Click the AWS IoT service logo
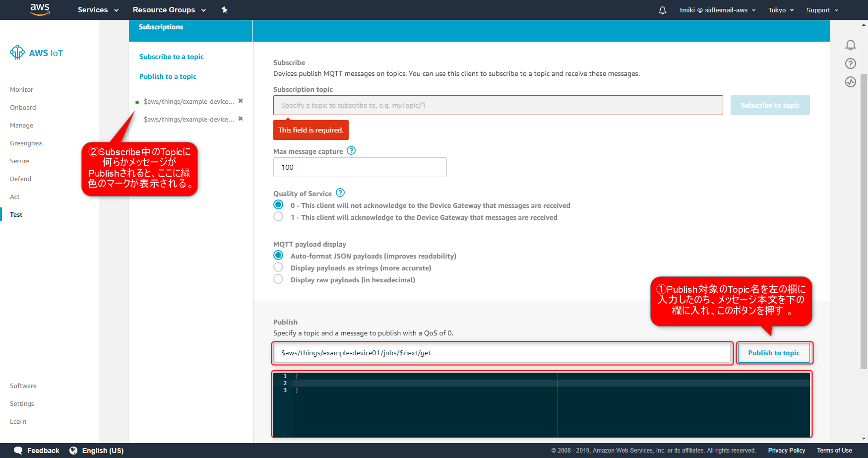The image size is (868, 458). point(37,53)
